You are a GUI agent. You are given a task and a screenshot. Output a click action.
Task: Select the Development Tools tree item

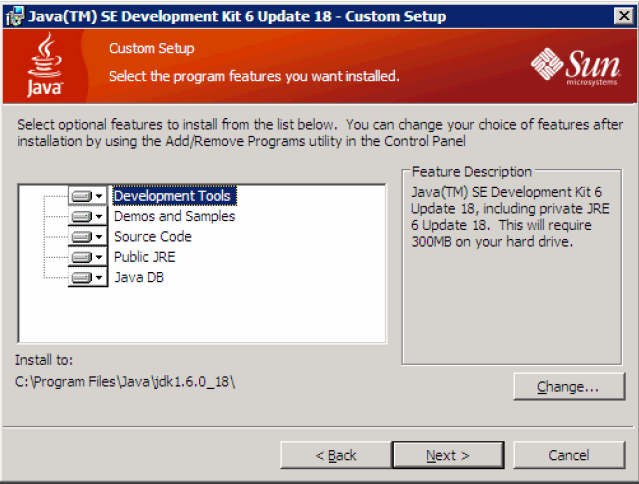click(x=174, y=196)
